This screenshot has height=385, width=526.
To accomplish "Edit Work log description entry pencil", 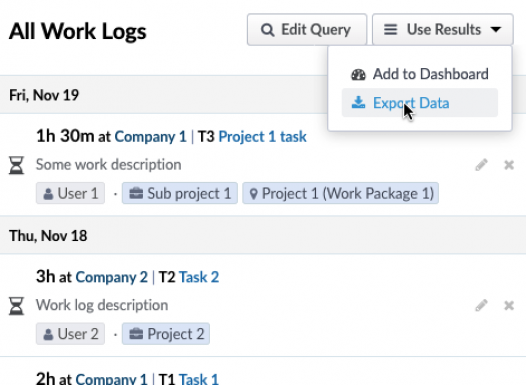I will tap(481, 305).
